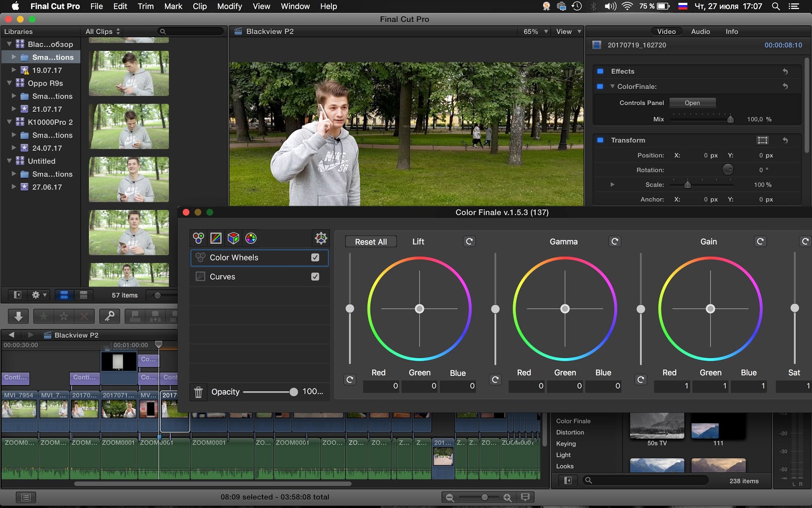Uncheck the Curves layer checkbox

(315, 277)
